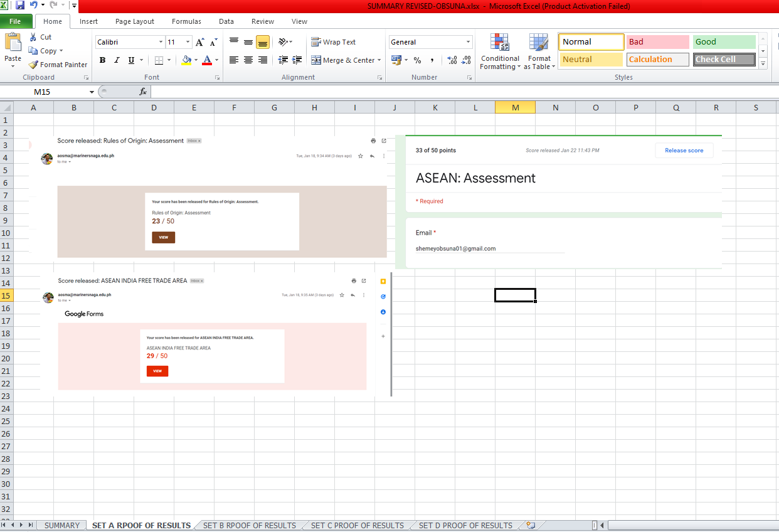Viewport: 779px width, 532px height.
Task: Click the Cut scissors icon
Action: click(33, 37)
